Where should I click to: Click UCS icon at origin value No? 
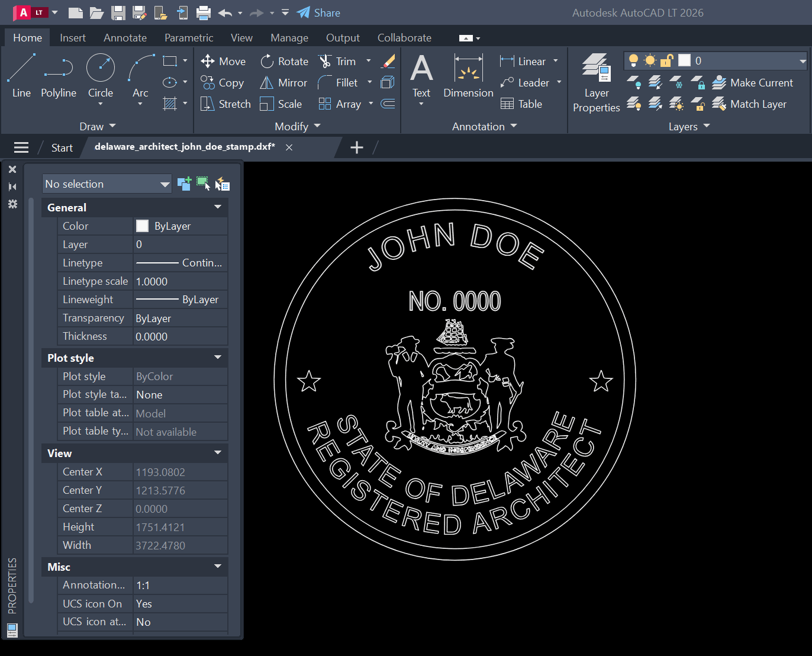[181, 622]
